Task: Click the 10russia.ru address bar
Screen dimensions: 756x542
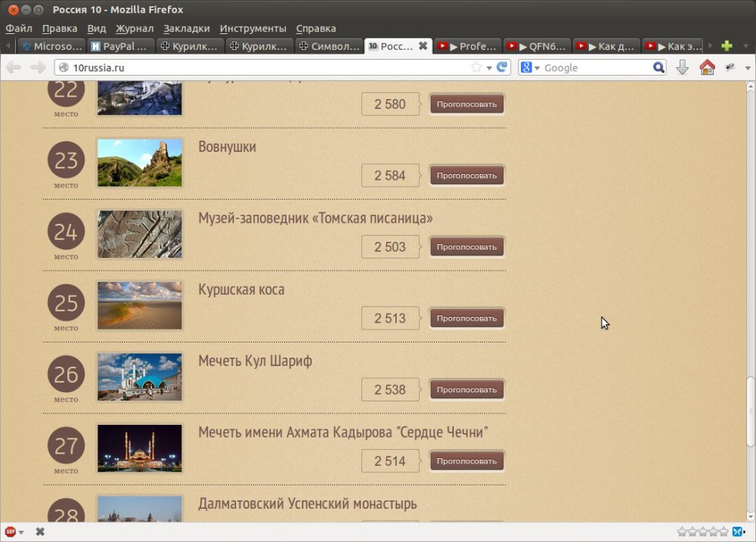Action: pos(265,67)
